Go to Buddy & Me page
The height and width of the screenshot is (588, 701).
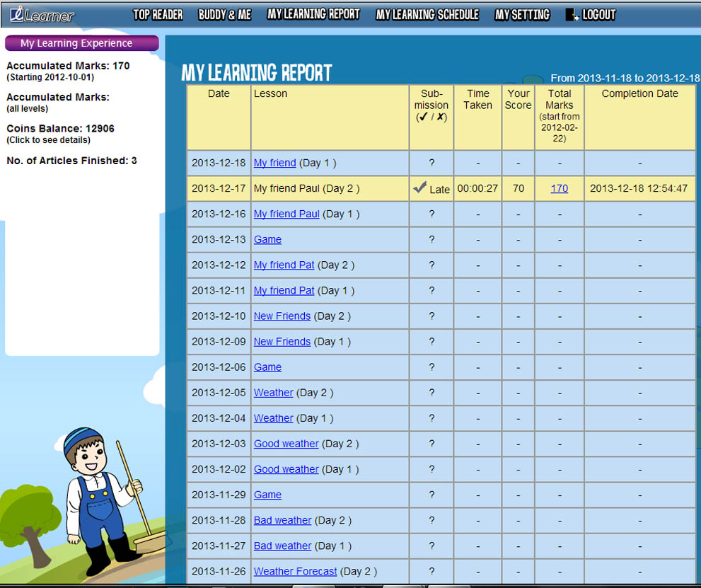coord(224,15)
